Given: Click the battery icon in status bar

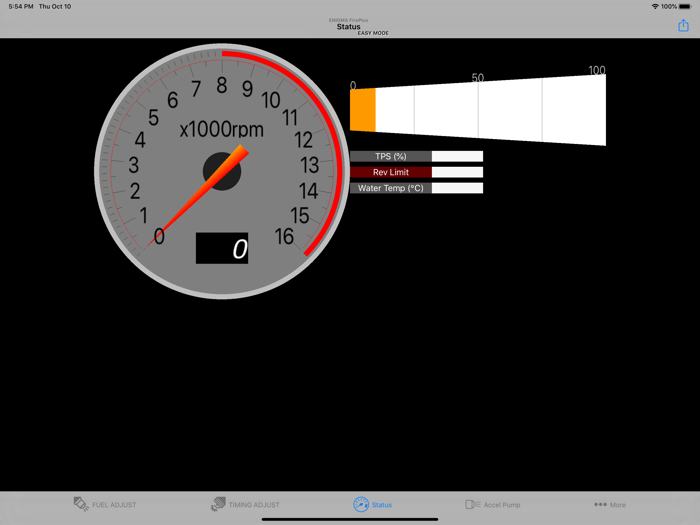Looking at the screenshot, I should [686, 6].
